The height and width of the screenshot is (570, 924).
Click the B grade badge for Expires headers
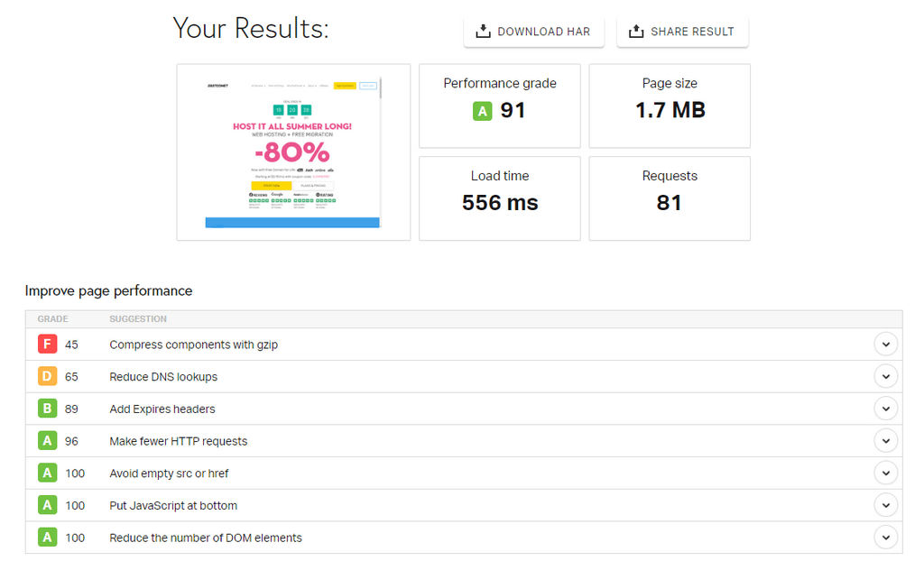[47, 409]
